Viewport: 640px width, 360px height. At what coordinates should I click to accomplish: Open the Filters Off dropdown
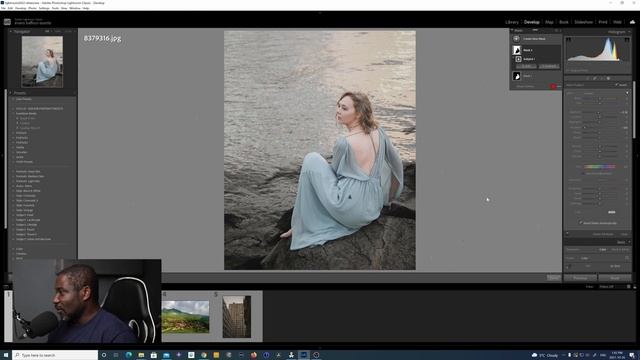606,287
